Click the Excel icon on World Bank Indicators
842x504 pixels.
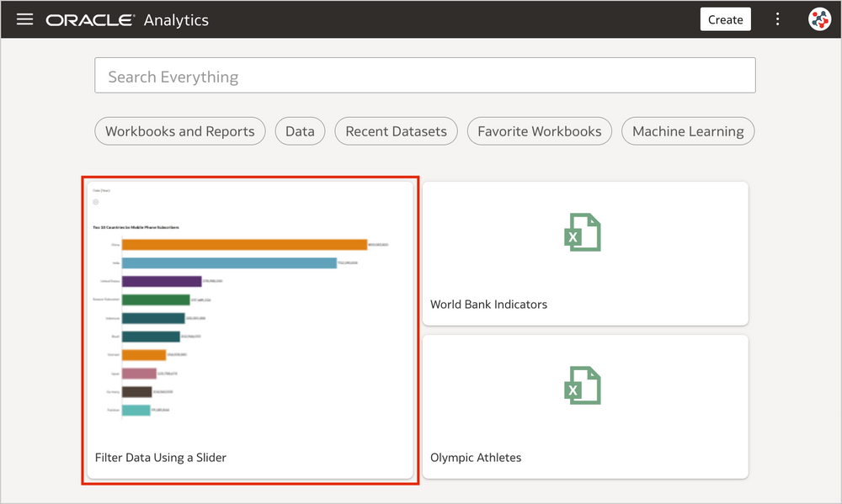582,233
